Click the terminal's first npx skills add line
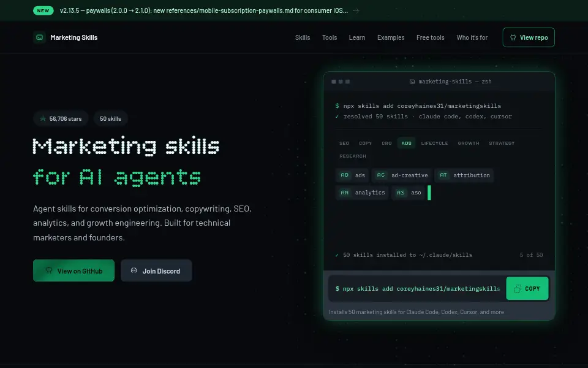Screen dimensions: 588x368 pos(418,106)
